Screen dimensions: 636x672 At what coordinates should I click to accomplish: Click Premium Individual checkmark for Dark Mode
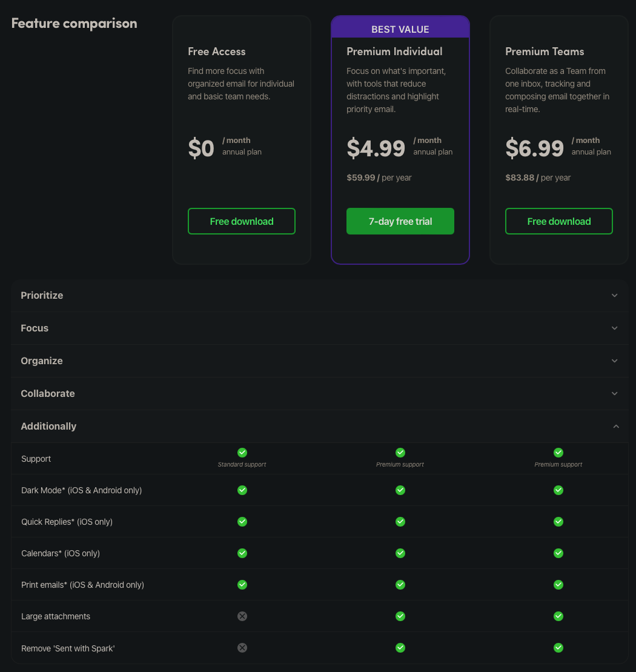(x=400, y=490)
